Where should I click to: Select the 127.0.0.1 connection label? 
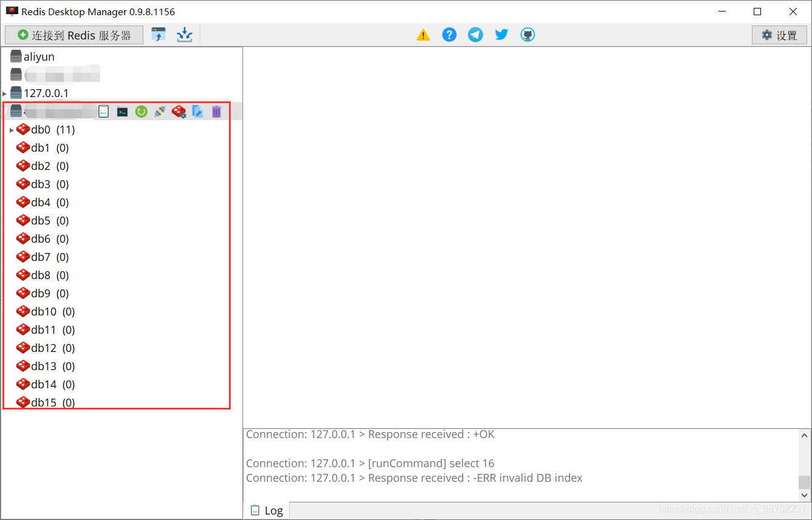pyautogui.click(x=46, y=93)
